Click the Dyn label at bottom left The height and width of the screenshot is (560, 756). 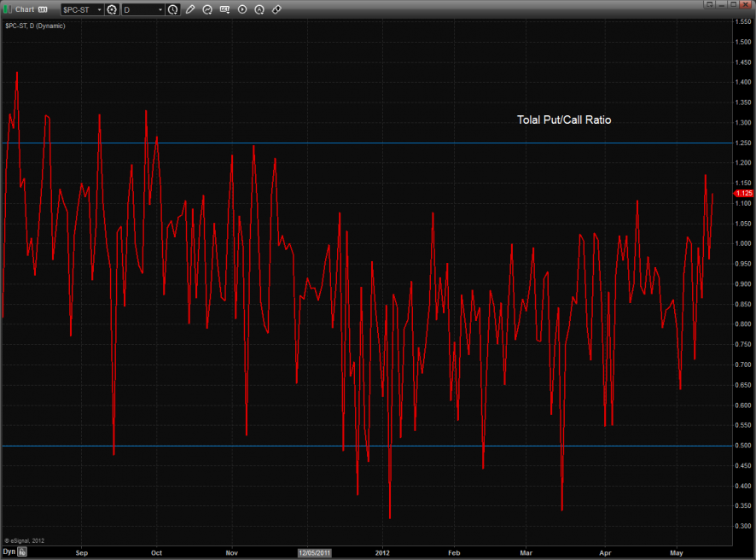9,551
